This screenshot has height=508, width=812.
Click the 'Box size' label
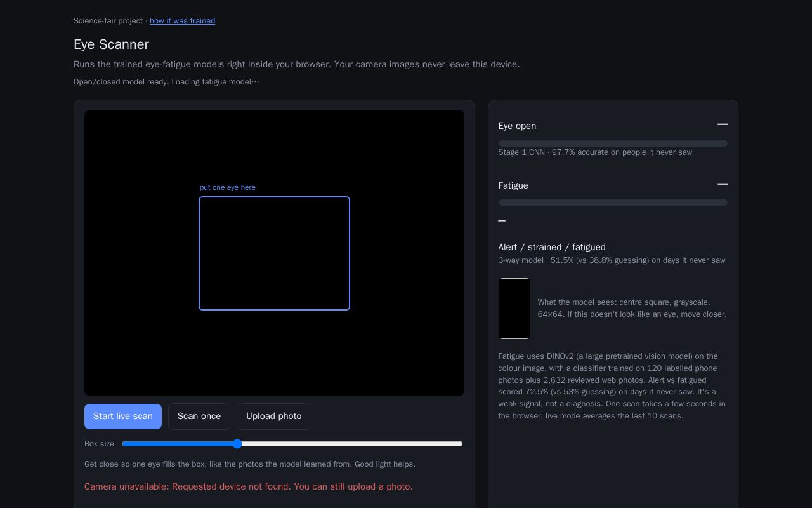(x=99, y=444)
